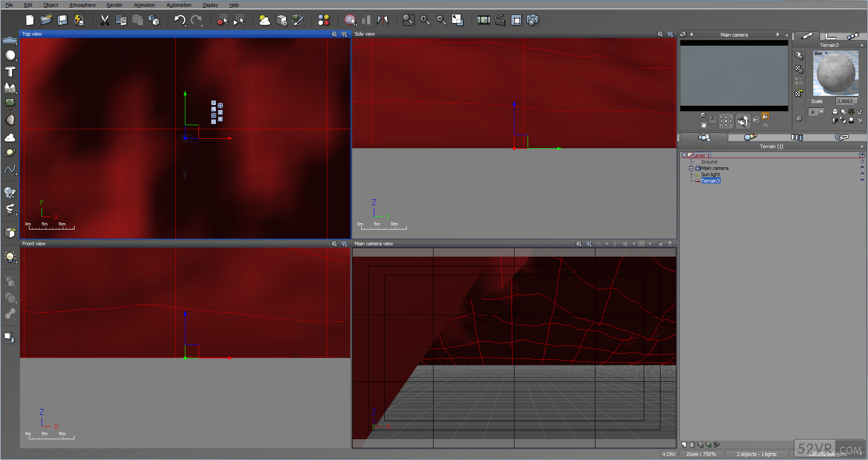The width and height of the screenshot is (868, 460).
Task: Click the rotate camera icon under preview
Action: [x=743, y=121]
